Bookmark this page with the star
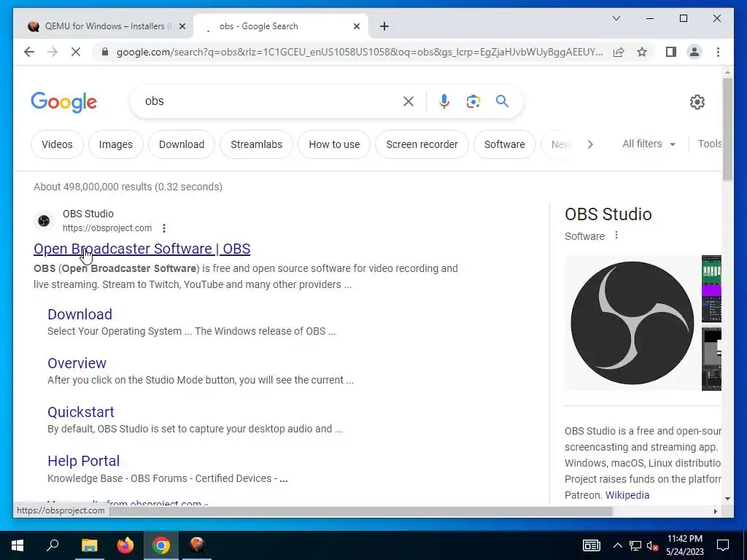Image resolution: width=747 pixels, height=560 pixels. pos(642,52)
